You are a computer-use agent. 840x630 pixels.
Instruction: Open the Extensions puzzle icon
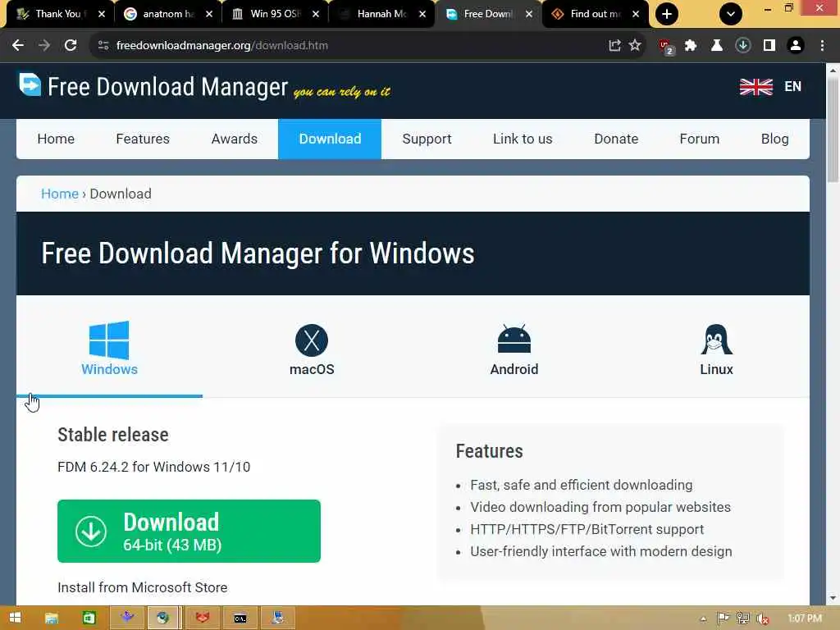tap(691, 46)
